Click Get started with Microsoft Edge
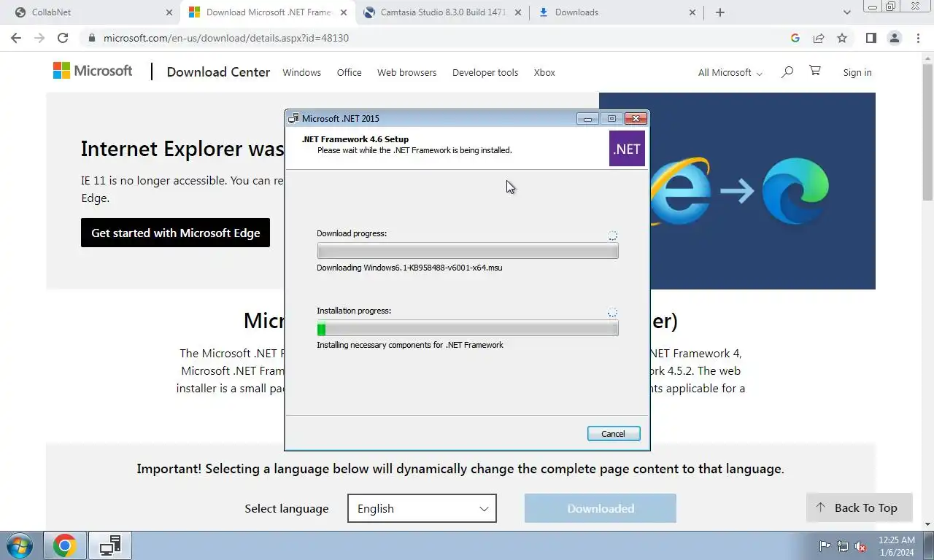This screenshot has width=934, height=560. tap(175, 233)
